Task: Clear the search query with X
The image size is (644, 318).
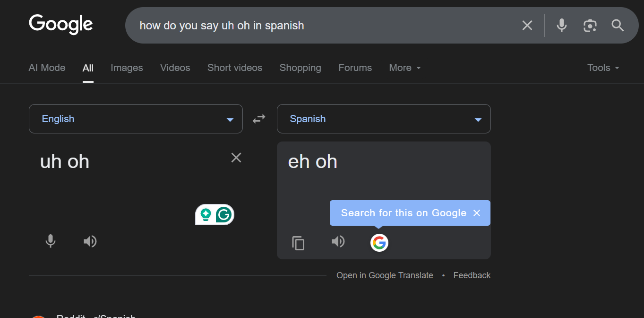Action: [527, 26]
